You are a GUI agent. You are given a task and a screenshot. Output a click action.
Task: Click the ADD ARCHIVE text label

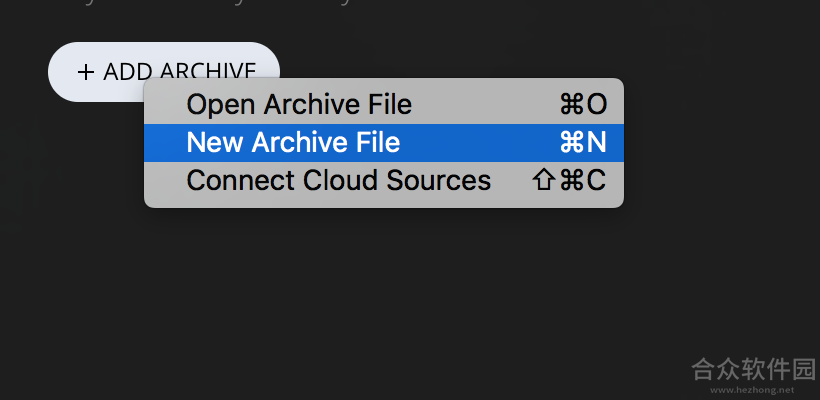pos(179,72)
